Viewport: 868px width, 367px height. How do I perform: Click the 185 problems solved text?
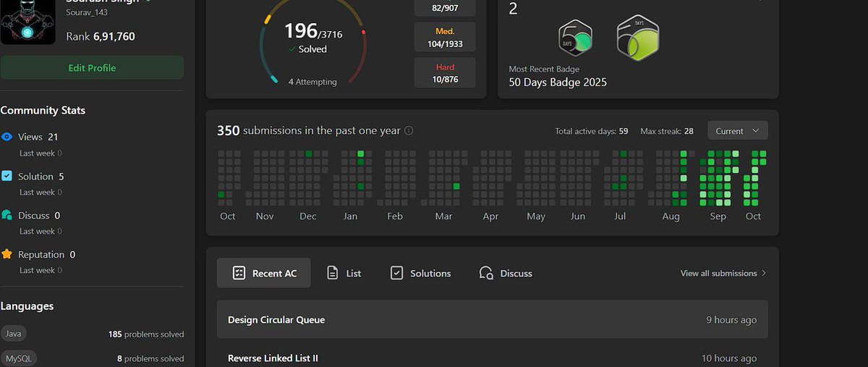pyautogui.click(x=146, y=334)
